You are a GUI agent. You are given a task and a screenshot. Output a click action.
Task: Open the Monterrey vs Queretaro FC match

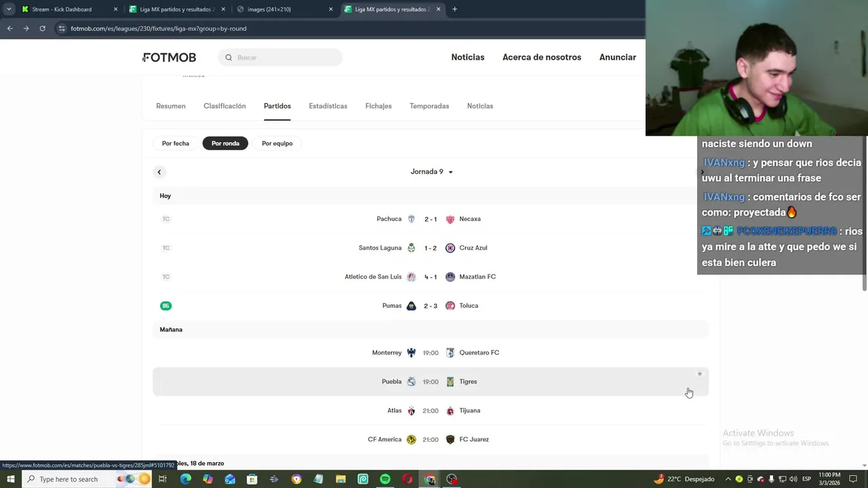pos(431,352)
